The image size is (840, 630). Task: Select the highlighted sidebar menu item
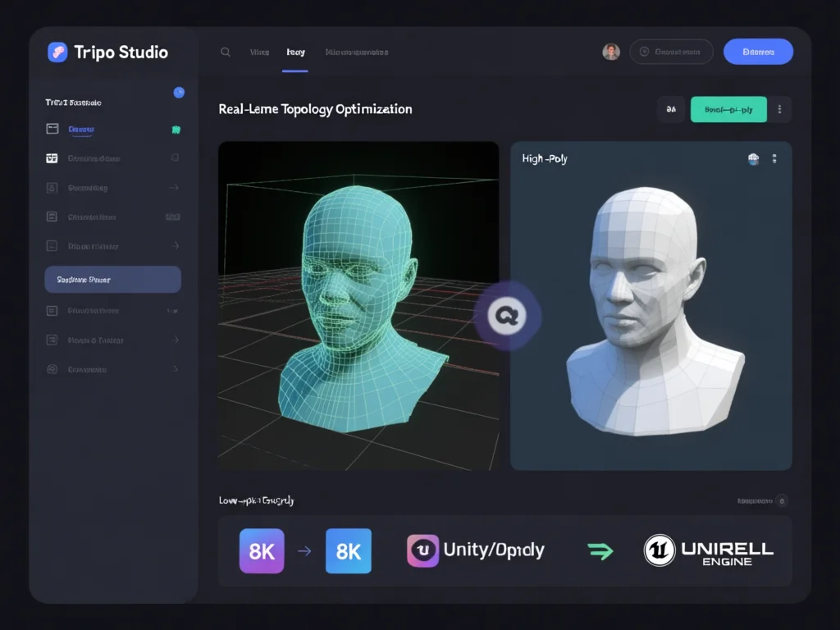coord(112,280)
